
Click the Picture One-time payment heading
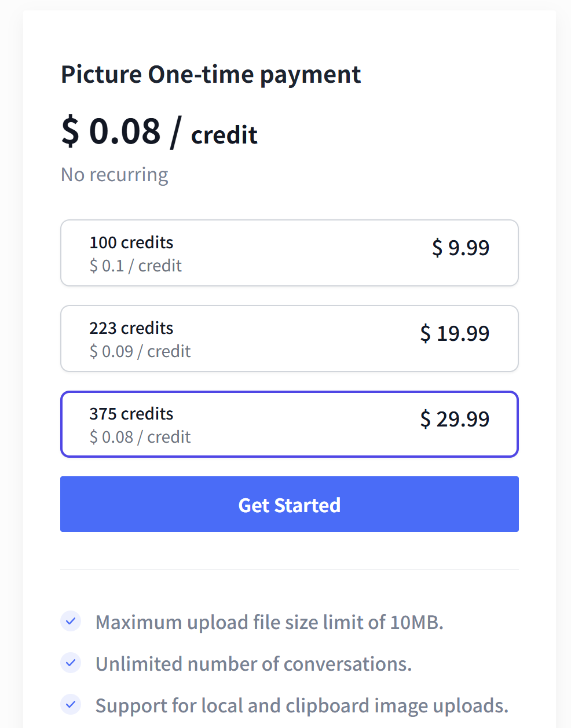click(x=211, y=75)
